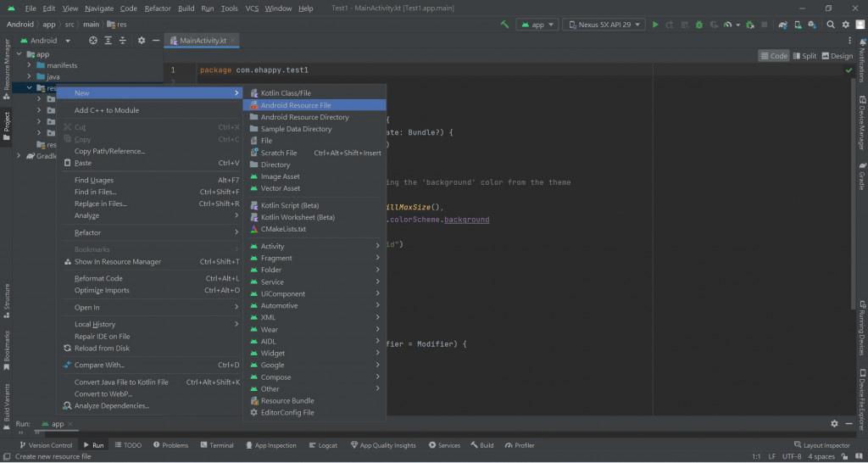Toggle the Project tool window tab
Image resolution: width=868 pixels, height=463 pixels.
[7, 126]
